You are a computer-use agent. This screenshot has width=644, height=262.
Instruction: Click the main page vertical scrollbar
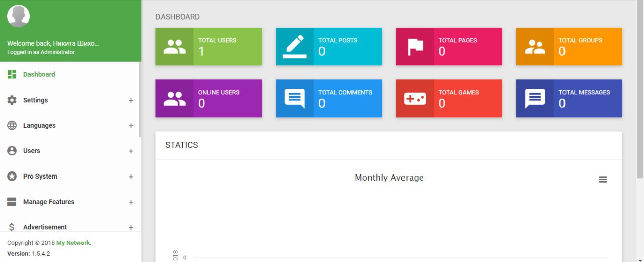(x=640, y=89)
